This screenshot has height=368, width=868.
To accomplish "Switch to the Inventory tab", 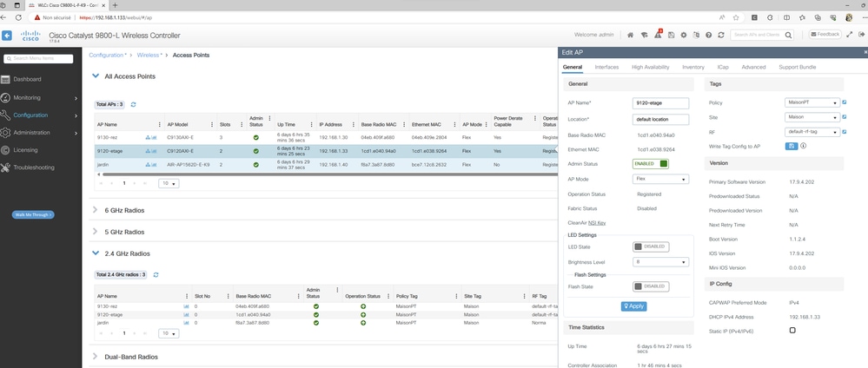I will click(x=693, y=67).
